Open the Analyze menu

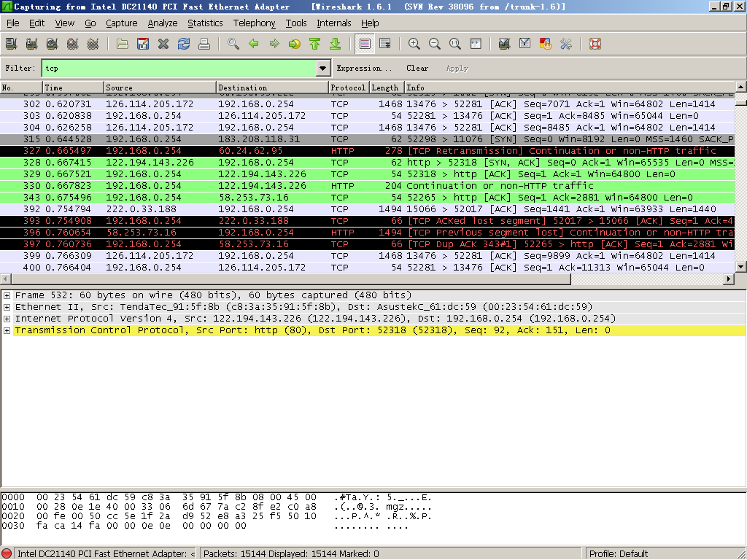pos(163,23)
